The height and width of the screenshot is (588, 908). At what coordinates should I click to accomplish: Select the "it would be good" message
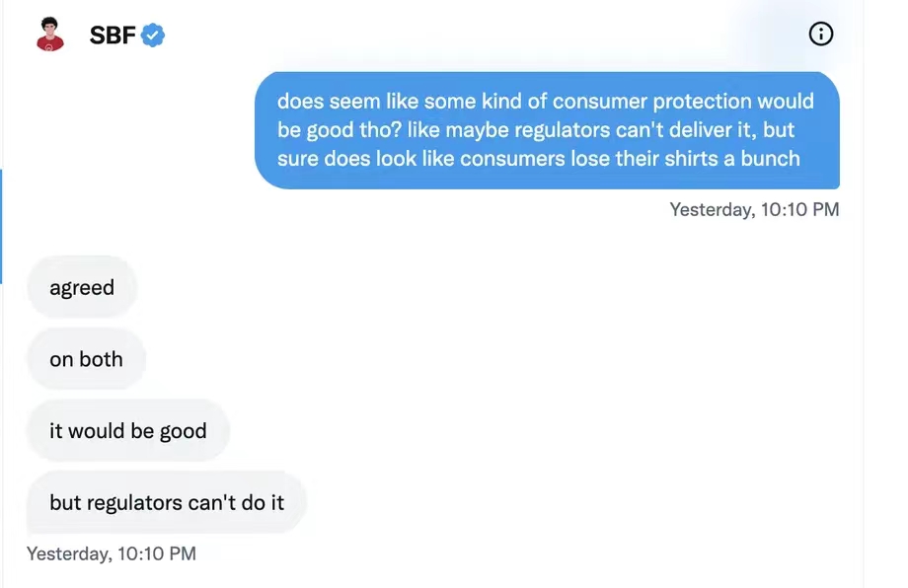click(128, 431)
